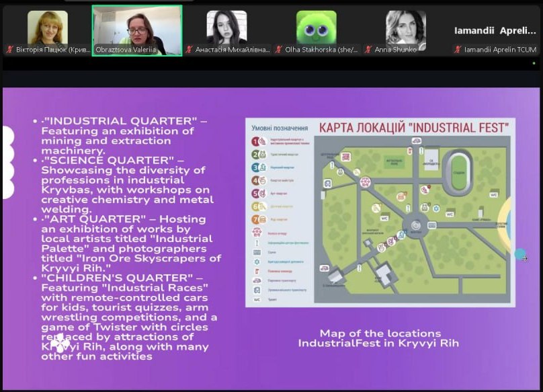Click the muted mic icon beside Анастасія Михайлівна
543x392 pixels.
[190, 50]
